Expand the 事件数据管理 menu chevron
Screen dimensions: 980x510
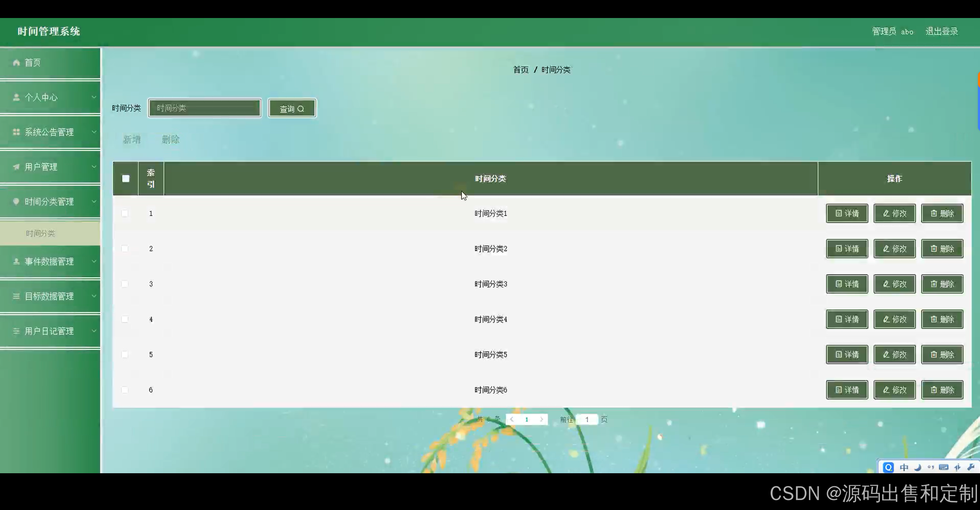(94, 262)
